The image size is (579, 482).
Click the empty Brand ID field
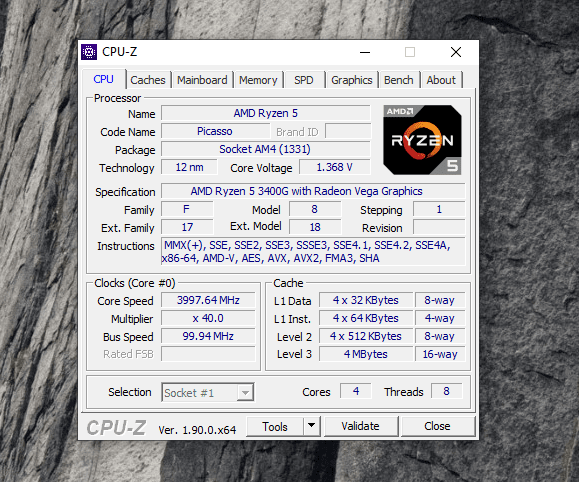pyautogui.click(x=348, y=131)
